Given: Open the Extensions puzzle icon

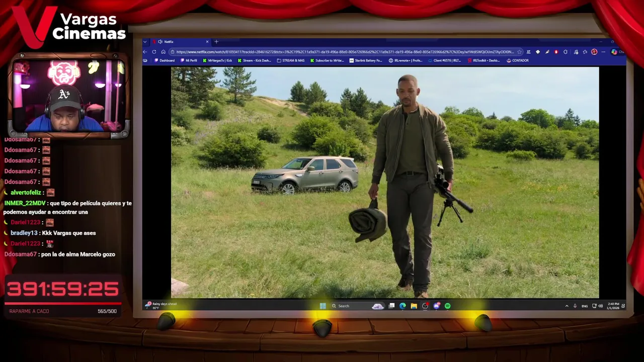Looking at the screenshot, I should click(x=566, y=52).
